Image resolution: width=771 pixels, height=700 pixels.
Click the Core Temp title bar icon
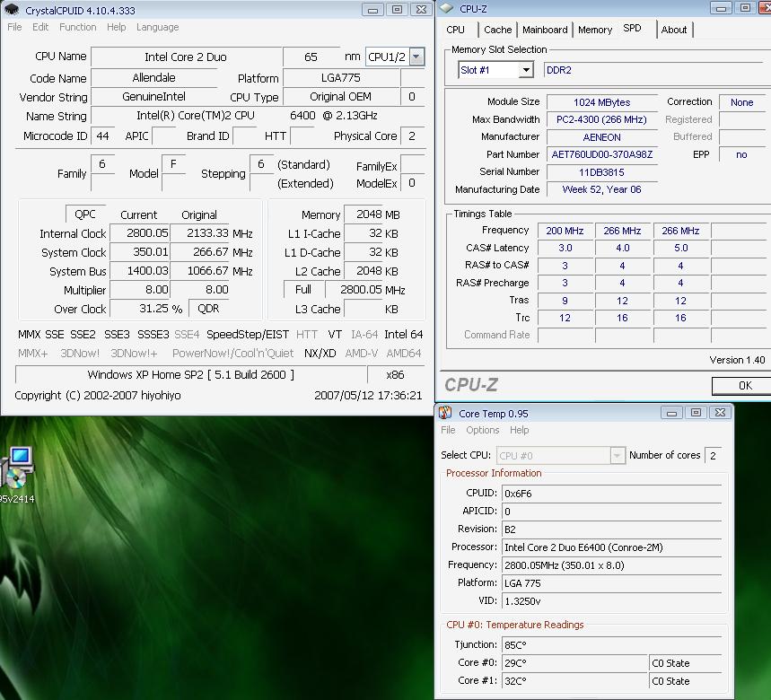tap(445, 413)
